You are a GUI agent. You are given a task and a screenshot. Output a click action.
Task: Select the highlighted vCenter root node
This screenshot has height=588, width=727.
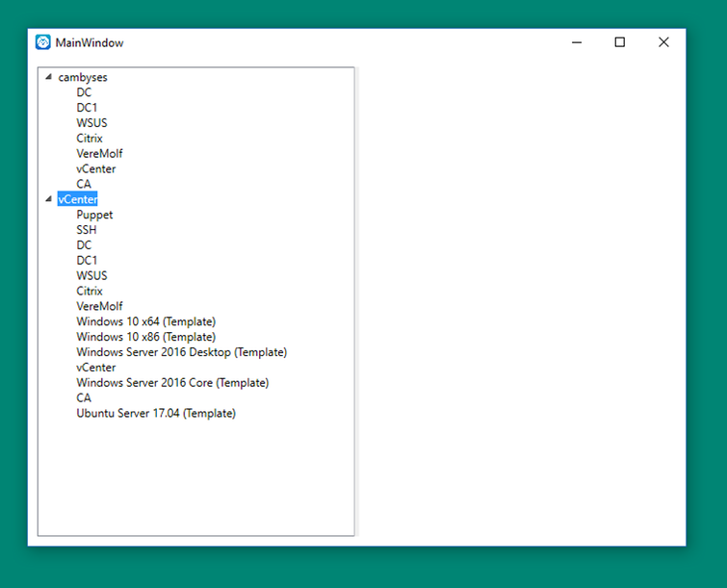pos(77,199)
